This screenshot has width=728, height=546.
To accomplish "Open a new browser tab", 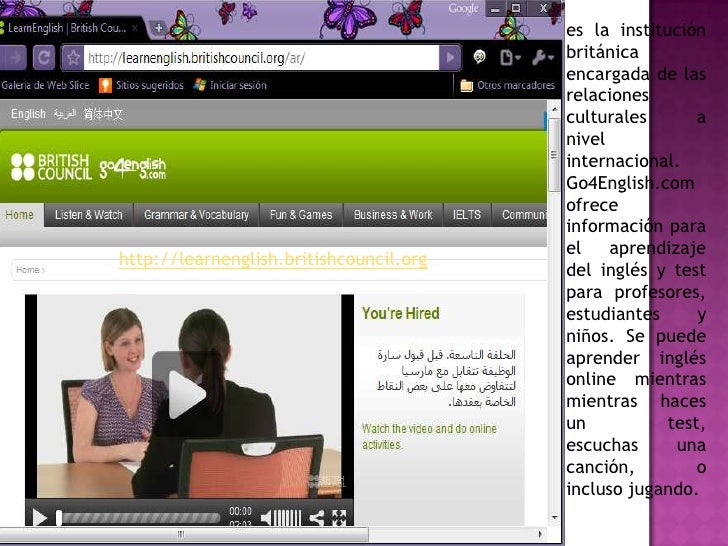I will click(158, 28).
